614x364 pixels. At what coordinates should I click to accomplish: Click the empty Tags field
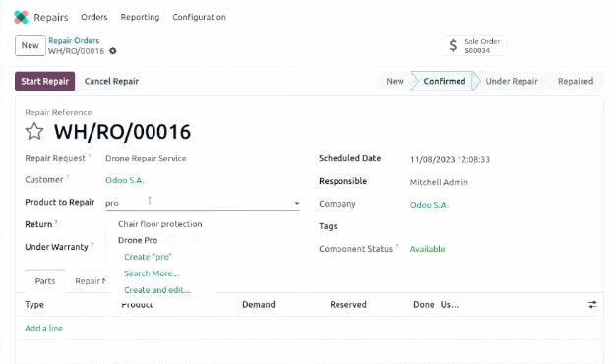(501, 226)
